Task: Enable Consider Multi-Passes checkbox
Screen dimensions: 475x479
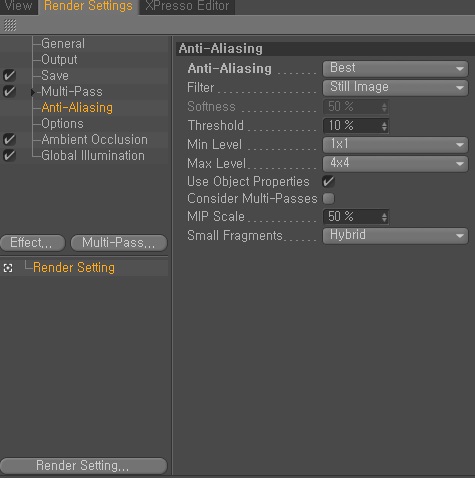Action: coord(328,199)
